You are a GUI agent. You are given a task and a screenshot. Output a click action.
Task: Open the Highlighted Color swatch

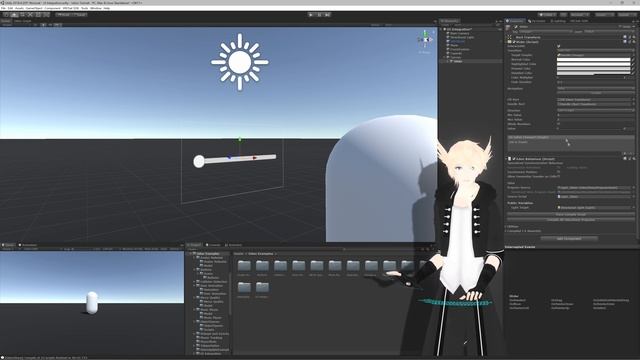[593, 64]
